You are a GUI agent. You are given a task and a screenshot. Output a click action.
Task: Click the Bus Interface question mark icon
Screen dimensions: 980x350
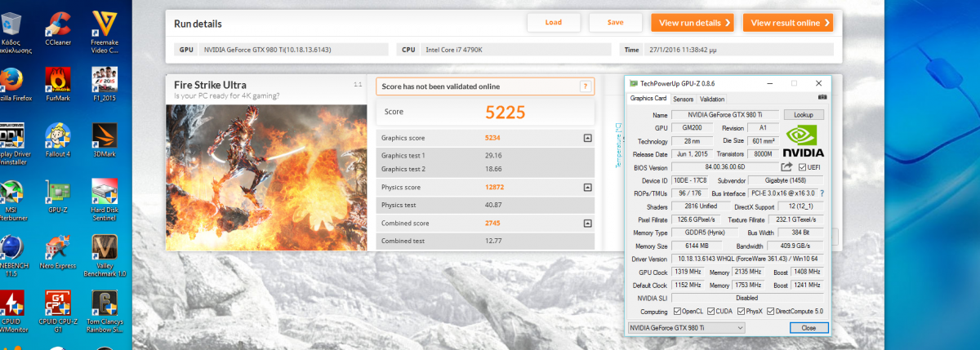(821, 193)
